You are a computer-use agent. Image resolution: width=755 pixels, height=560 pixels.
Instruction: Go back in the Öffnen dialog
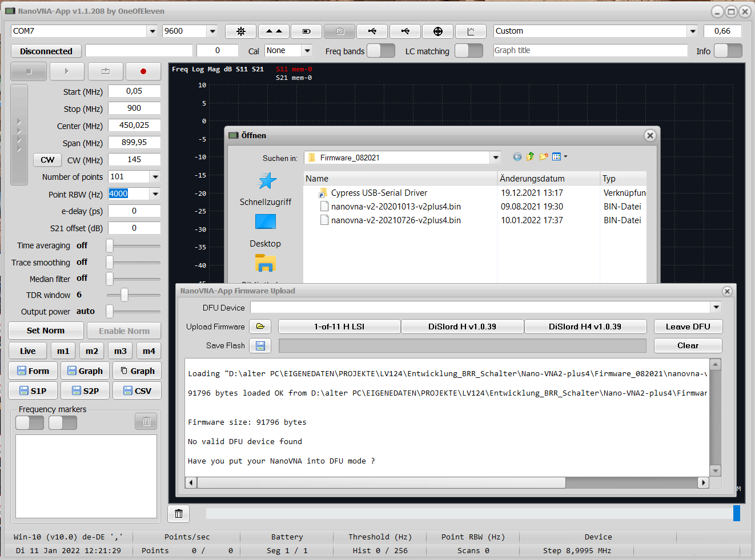(x=517, y=157)
